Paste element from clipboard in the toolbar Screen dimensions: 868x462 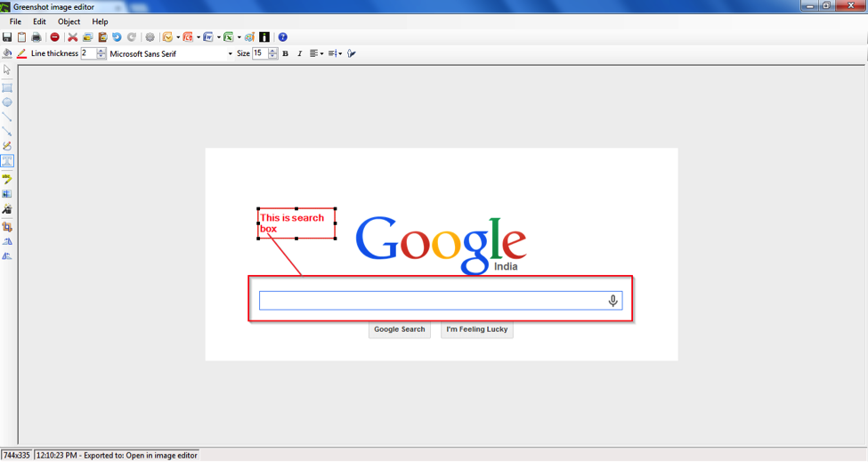102,37
